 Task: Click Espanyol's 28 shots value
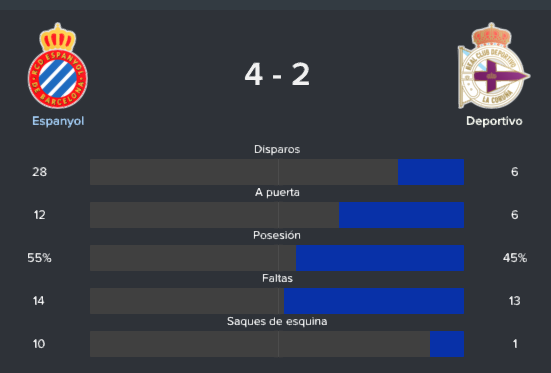click(x=39, y=172)
